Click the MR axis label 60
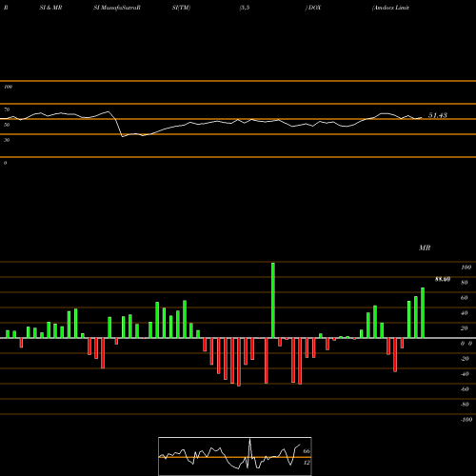The height and width of the screenshot is (476, 476). [x=465, y=298]
